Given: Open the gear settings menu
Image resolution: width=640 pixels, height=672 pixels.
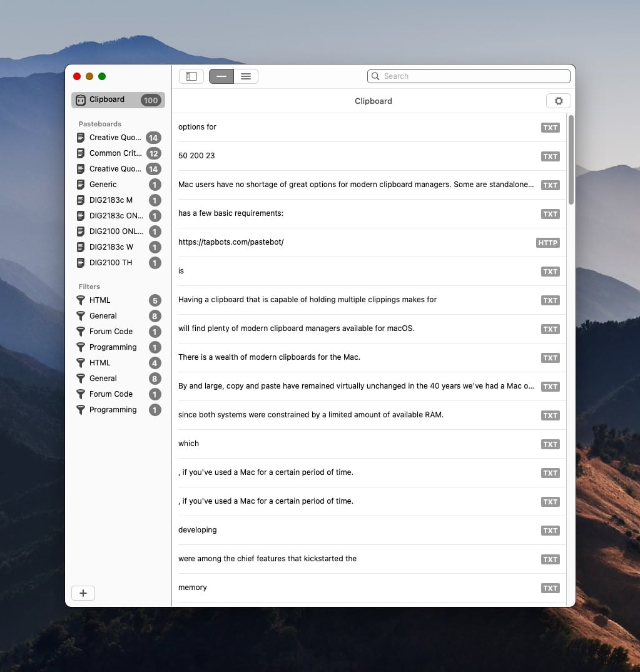Looking at the screenshot, I should [558, 101].
